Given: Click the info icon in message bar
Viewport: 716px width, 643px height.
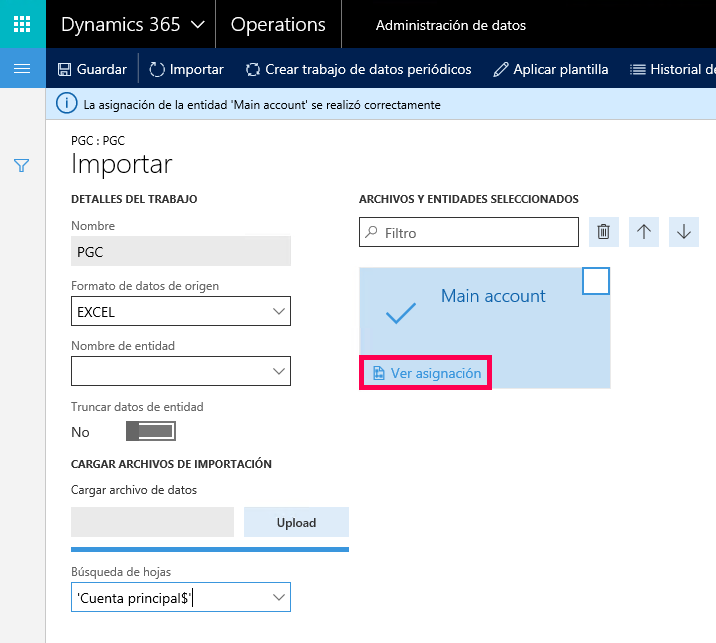Looking at the screenshot, I should [67, 104].
